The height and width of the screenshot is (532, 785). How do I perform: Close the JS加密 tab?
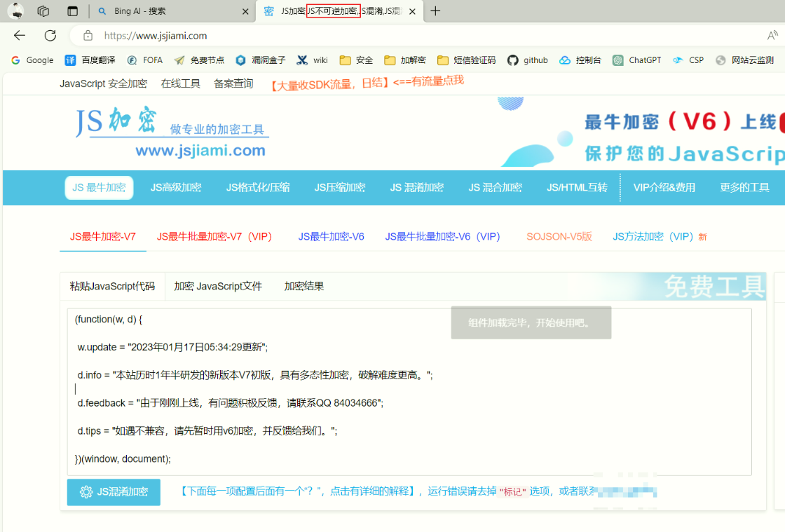pos(412,11)
